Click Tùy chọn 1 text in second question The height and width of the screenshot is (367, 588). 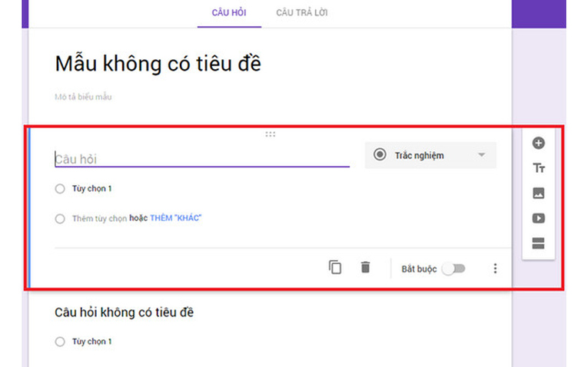coord(92,342)
